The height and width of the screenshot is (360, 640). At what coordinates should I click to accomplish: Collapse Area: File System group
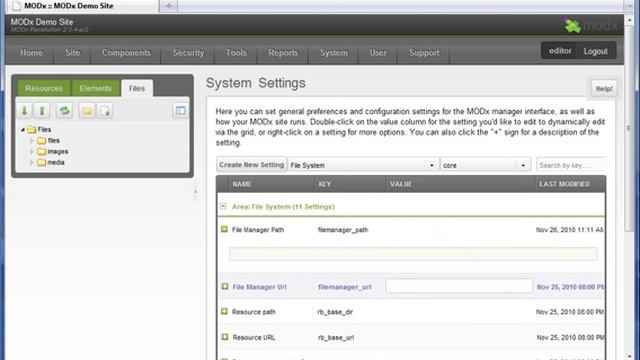coord(223,207)
